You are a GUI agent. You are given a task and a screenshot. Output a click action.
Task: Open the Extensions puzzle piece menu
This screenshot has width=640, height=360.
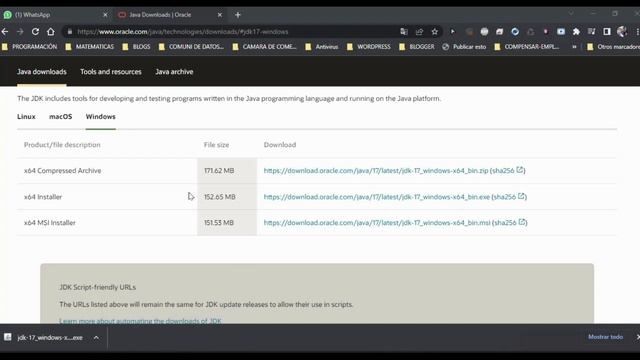coord(576,31)
